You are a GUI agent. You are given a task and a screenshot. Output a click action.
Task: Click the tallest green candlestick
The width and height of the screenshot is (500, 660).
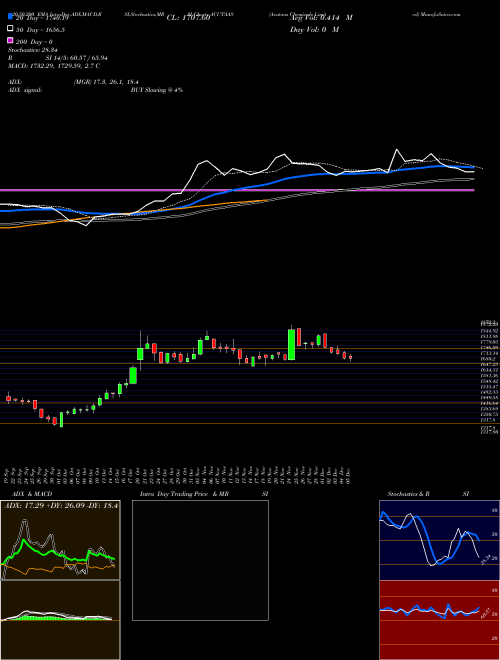(x=291, y=345)
